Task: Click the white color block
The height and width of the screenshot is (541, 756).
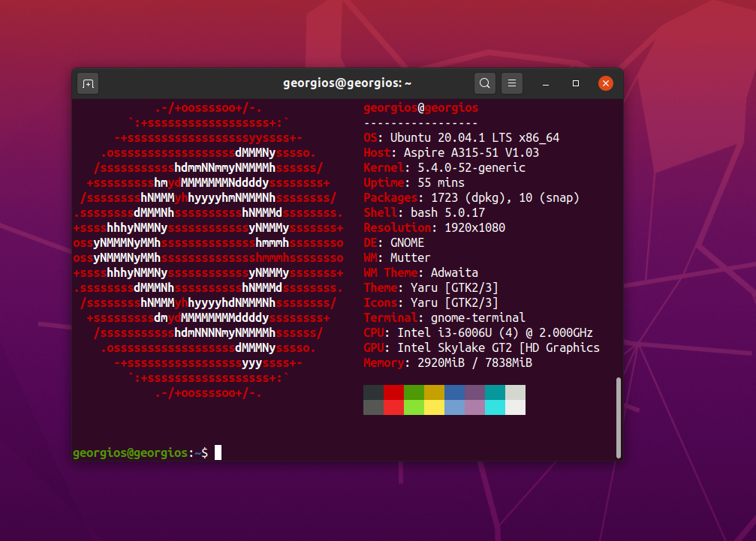Action: [x=515, y=407]
